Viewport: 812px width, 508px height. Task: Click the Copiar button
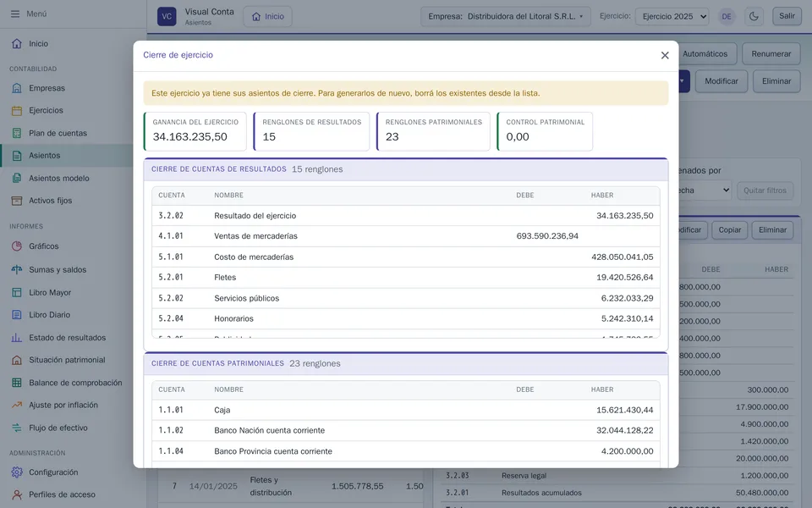pyautogui.click(x=730, y=230)
